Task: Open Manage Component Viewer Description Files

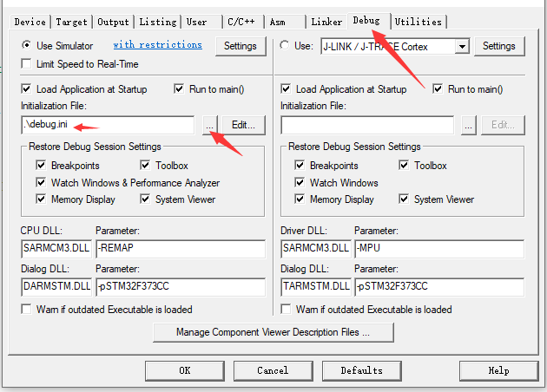Action: [x=273, y=332]
